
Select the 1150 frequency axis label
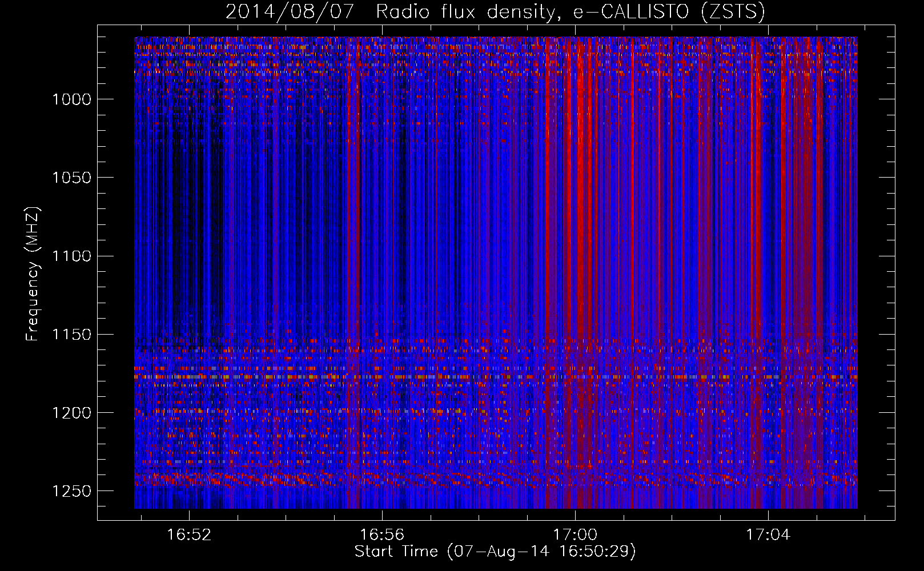point(71,335)
